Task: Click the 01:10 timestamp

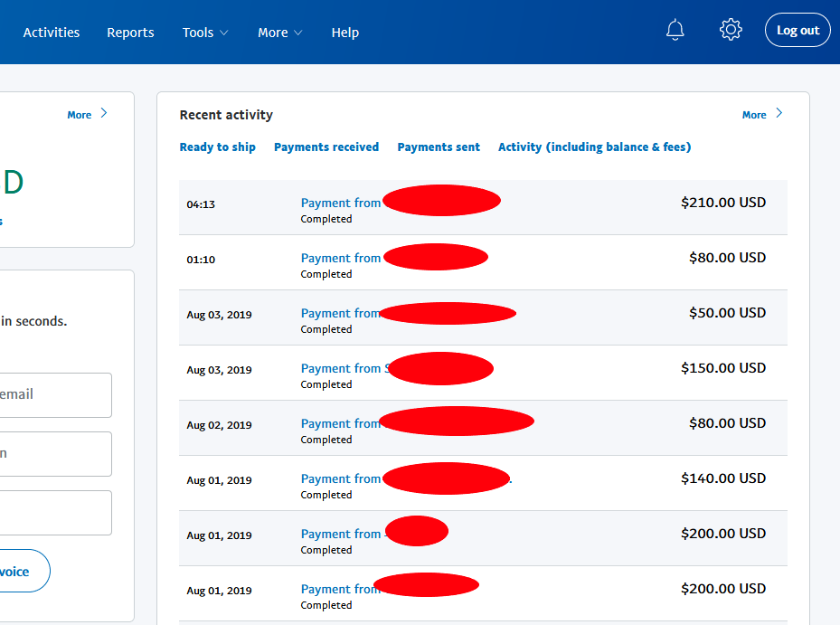Action: tap(201, 260)
